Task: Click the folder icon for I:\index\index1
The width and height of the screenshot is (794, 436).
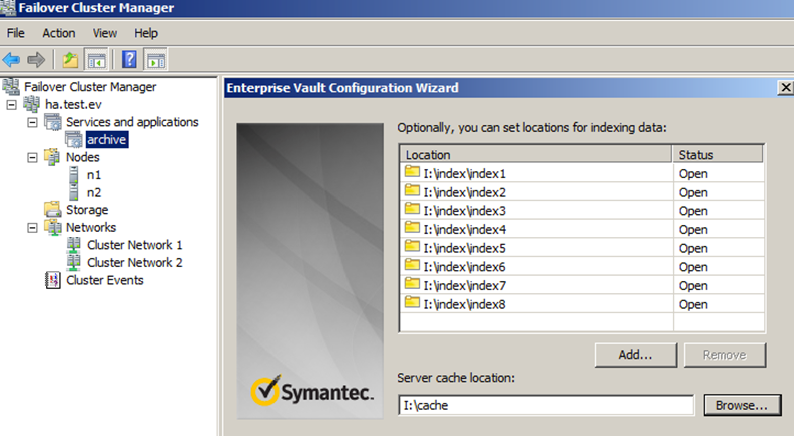Action: point(412,172)
